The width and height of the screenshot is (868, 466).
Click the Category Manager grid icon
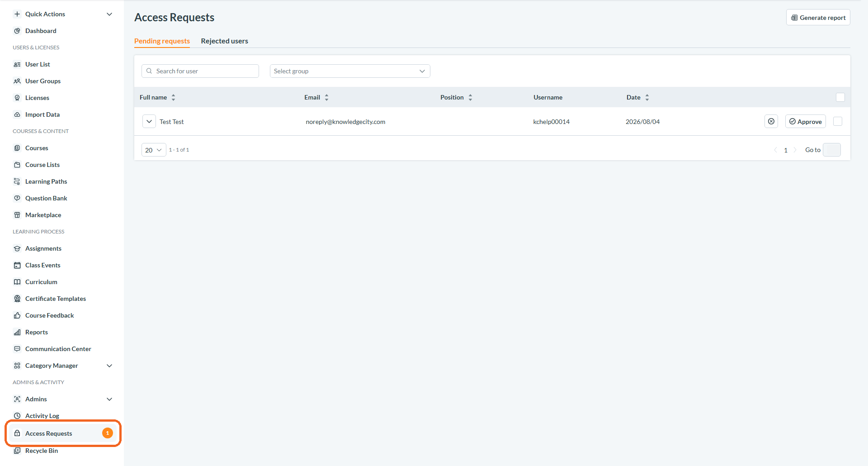[x=17, y=366]
